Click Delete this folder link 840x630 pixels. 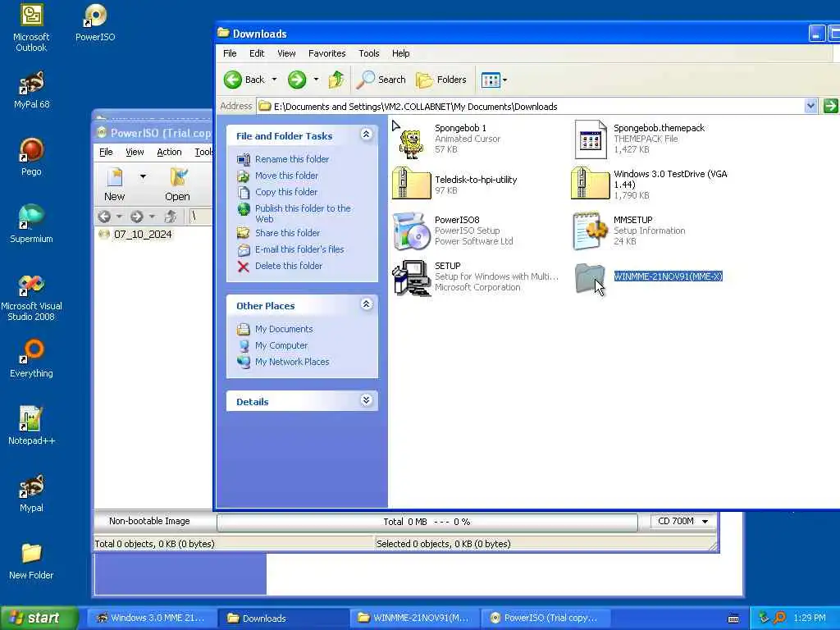pos(289,266)
